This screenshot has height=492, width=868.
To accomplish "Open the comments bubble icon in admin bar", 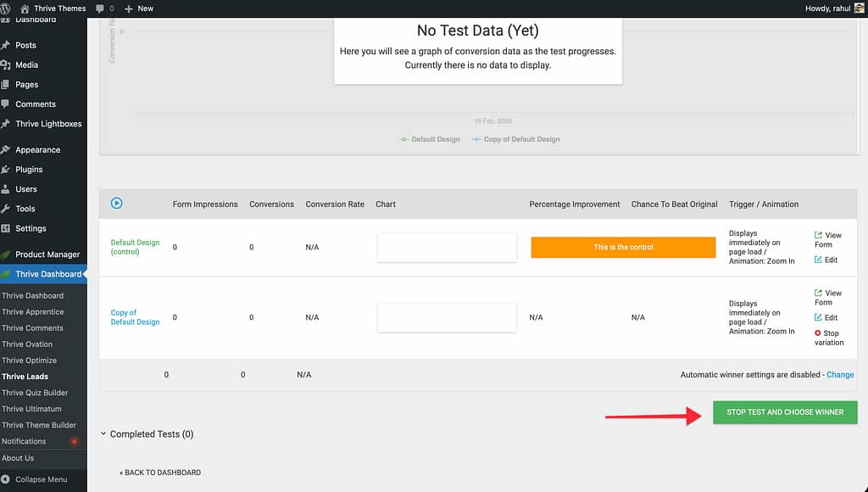I will pyautogui.click(x=101, y=8).
